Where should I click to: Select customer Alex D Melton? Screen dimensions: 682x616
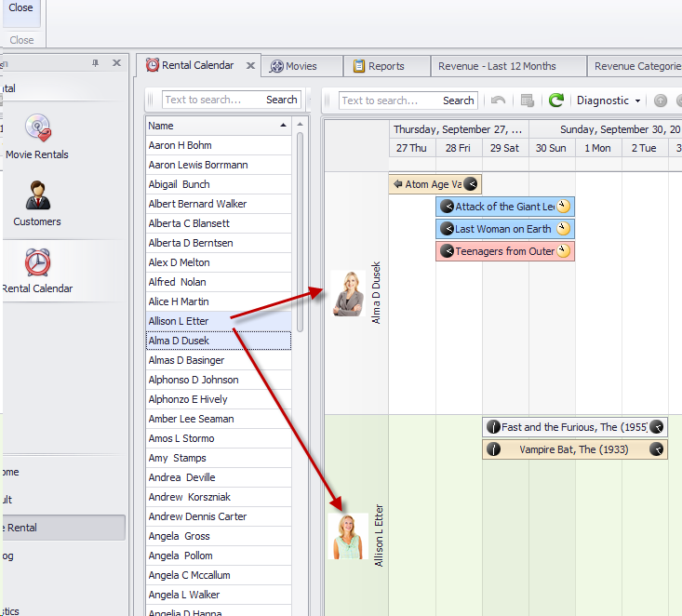click(219, 262)
